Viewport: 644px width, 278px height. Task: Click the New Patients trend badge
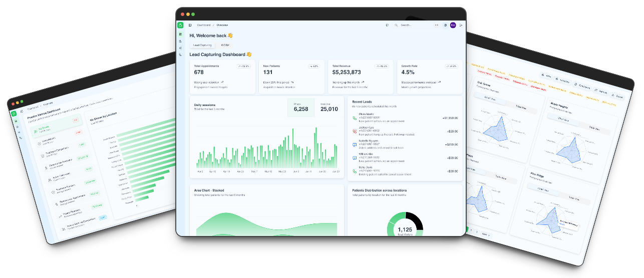click(x=314, y=66)
